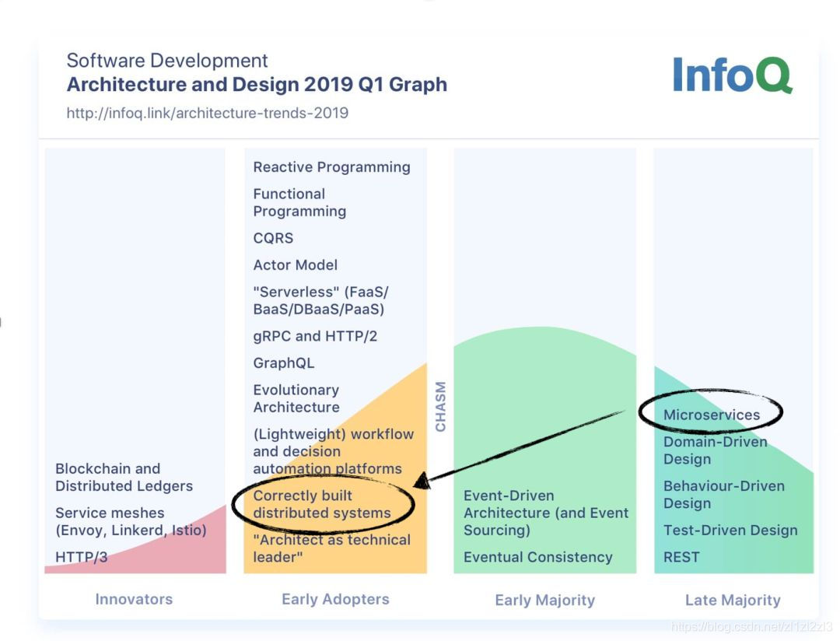840x641 pixels.
Task: Click the circled Microservices label
Action: pos(711,415)
